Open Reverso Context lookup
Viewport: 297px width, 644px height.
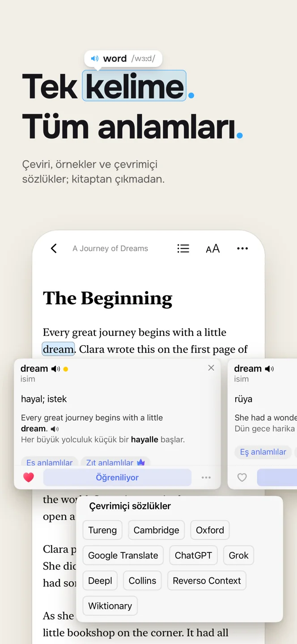[x=207, y=580]
